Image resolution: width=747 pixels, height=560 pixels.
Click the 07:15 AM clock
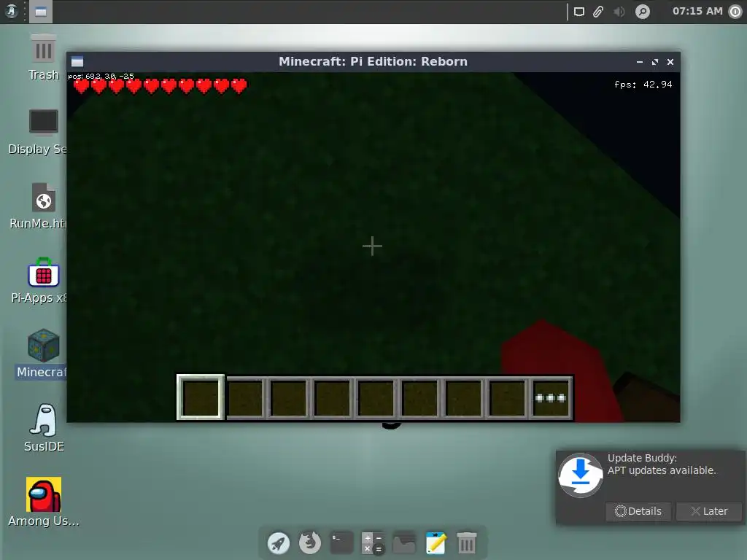tap(697, 11)
